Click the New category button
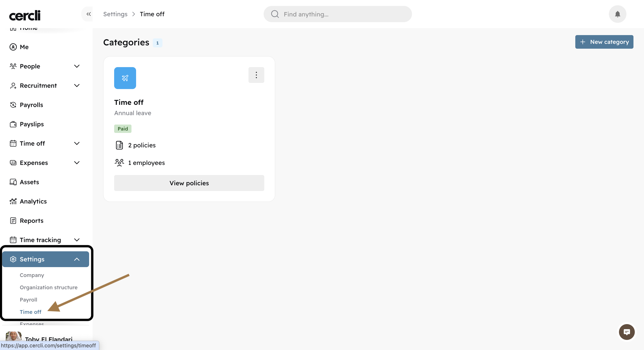Screen dimensions: 644x350 tap(604, 42)
